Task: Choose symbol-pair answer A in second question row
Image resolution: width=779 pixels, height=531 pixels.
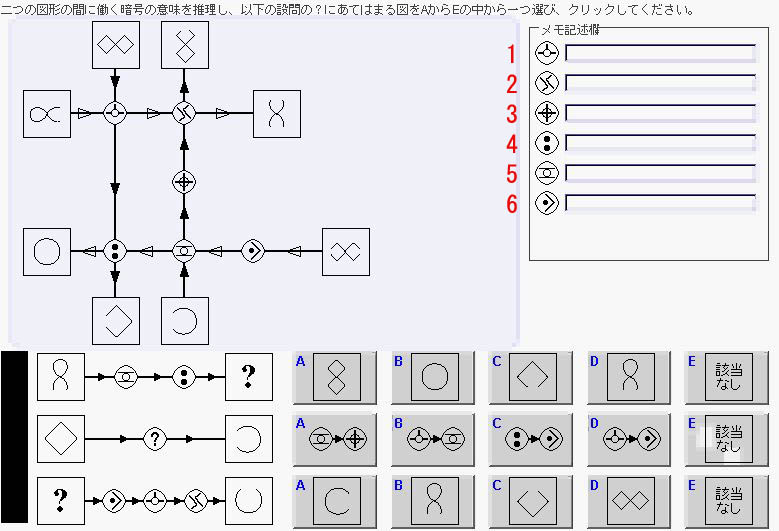Action: (x=336, y=439)
